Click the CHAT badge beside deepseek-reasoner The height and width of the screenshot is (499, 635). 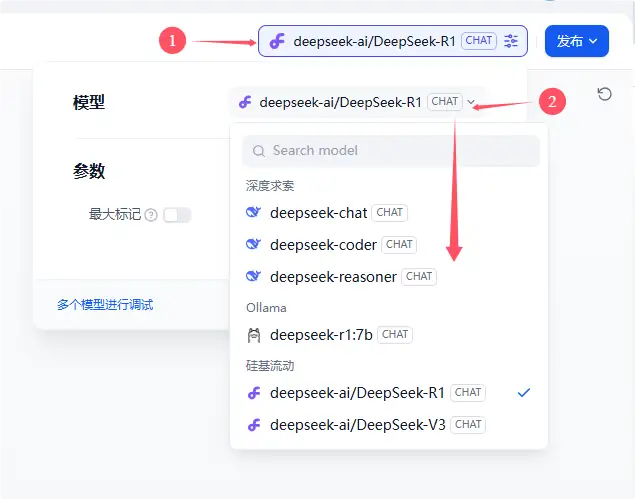419,277
